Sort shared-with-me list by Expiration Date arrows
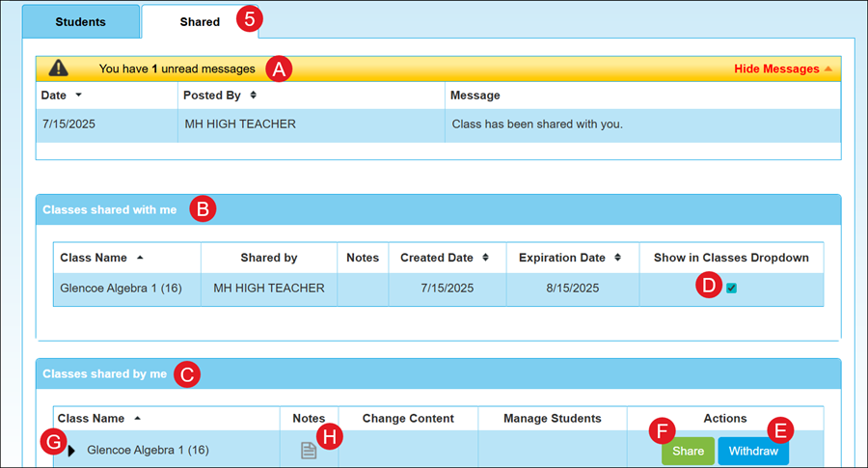868x468 pixels. (x=619, y=258)
